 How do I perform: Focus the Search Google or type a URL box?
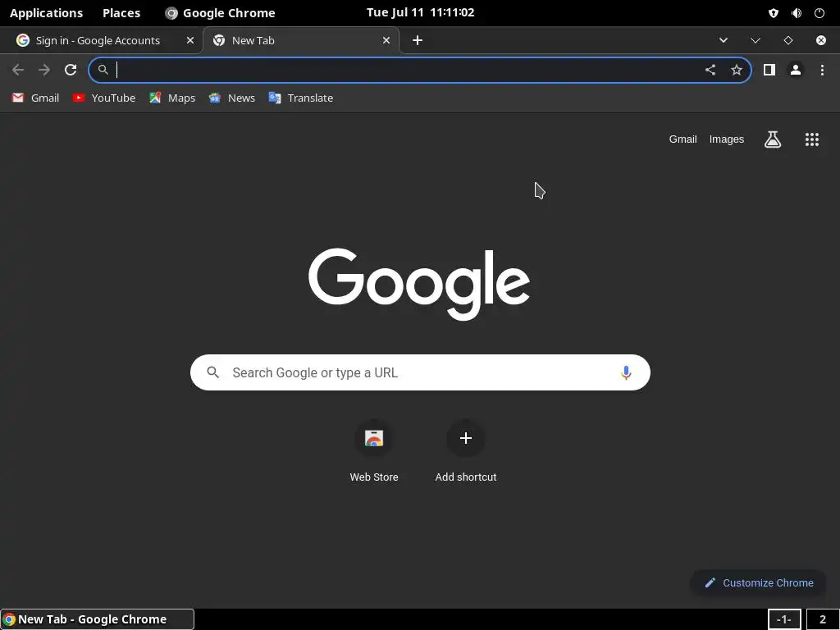click(x=420, y=372)
